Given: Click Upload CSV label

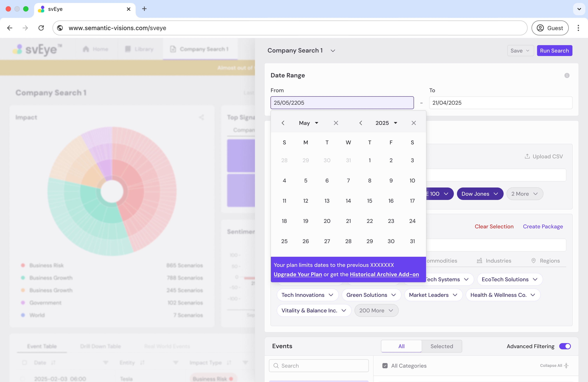Looking at the screenshot, I should pyautogui.click(x=548, y=156).
